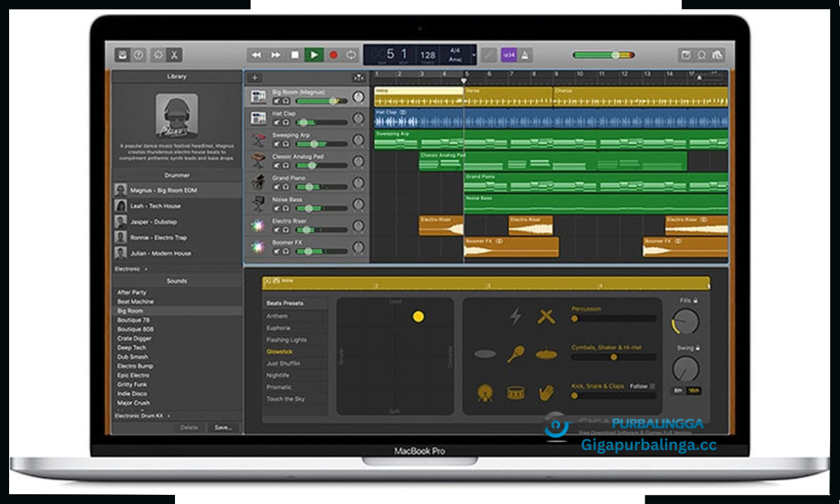
Task: Select drummer Jasper - Dubstep
Action: click(176, 222)
